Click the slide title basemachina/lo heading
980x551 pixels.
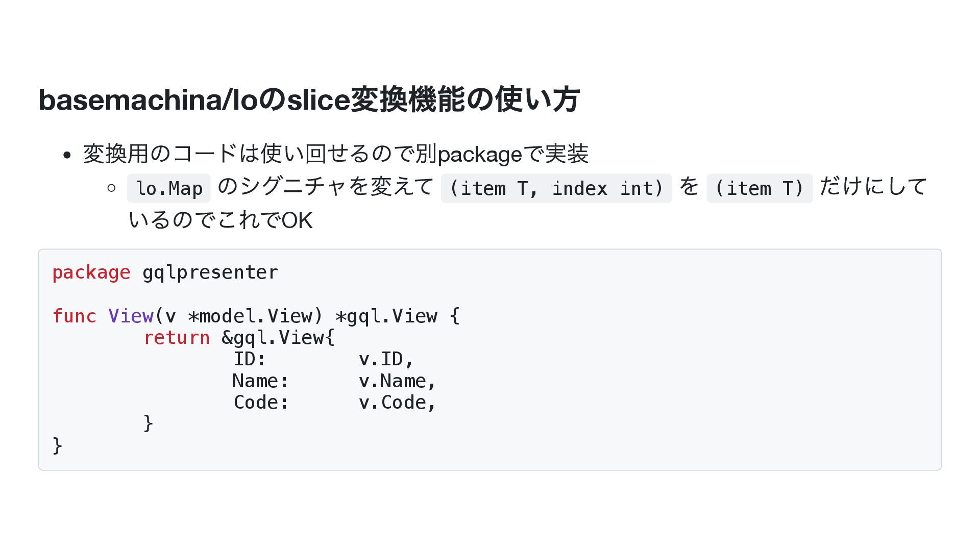(x=309, y=99)
